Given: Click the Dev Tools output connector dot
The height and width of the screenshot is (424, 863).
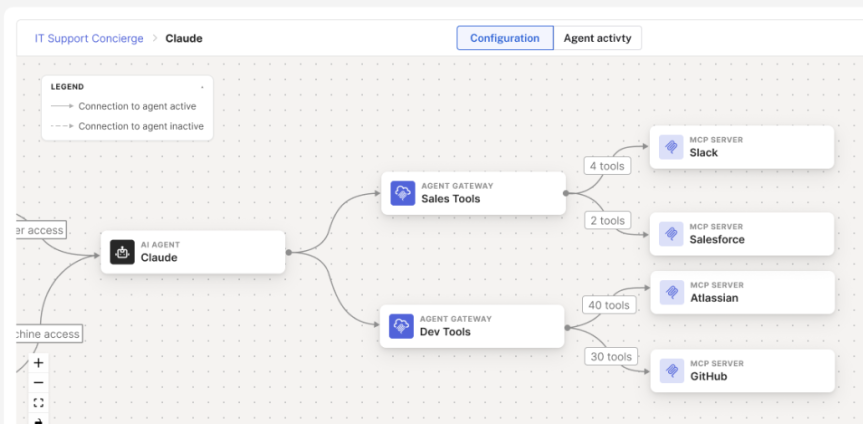Looking at the screenshot, I should [567, 328].
